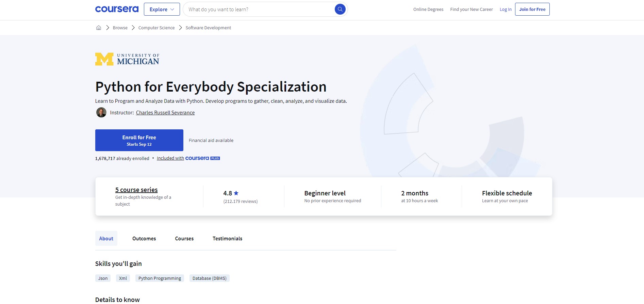Click the blue search magnifier button
Image resolution: width=644 pixels, height=304 pixels.
[x=340, y=9]
